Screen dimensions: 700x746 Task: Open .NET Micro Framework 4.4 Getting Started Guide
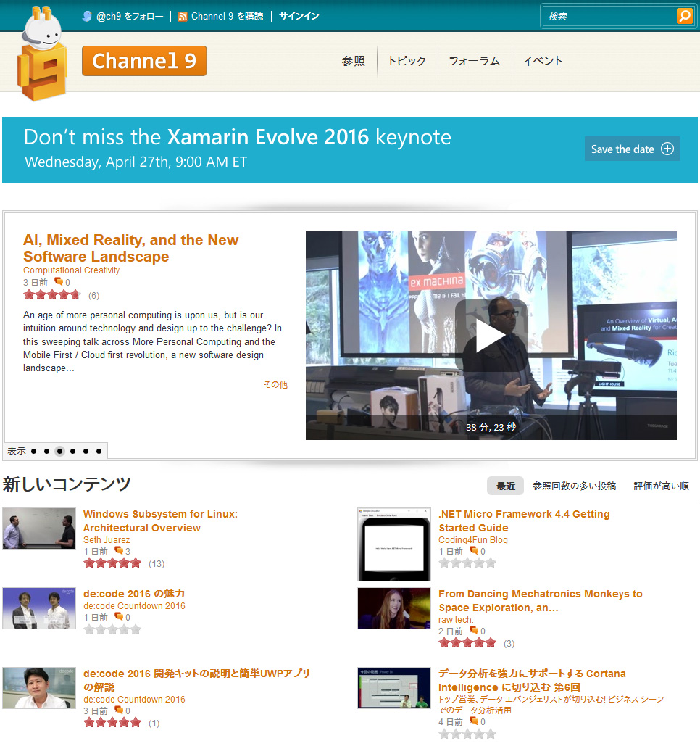tap(524, 521)
